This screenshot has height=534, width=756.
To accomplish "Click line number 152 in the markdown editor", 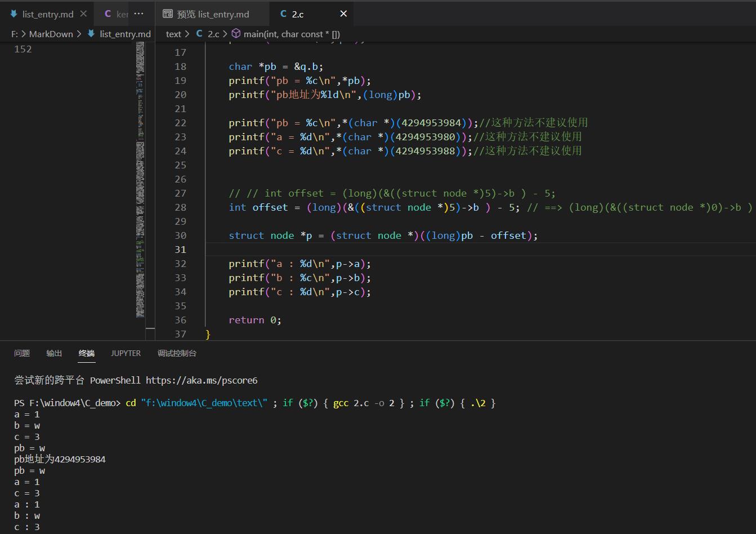I will [23, 49].
